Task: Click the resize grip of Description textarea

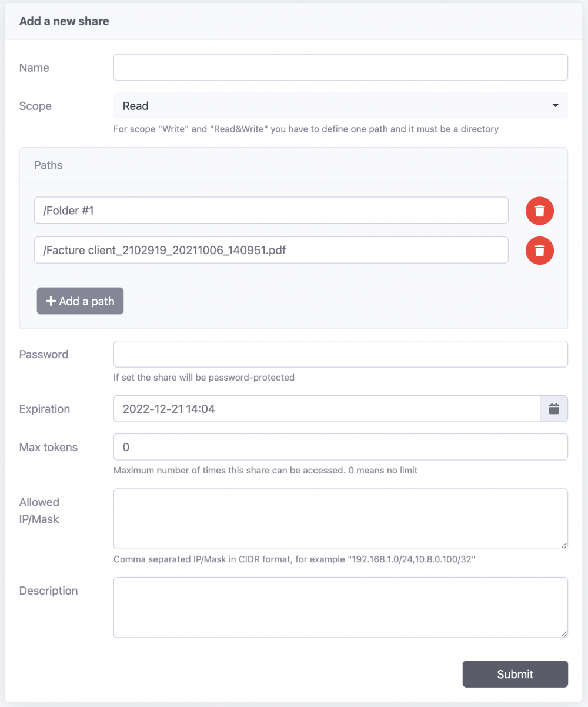Action: pos(564,633)
